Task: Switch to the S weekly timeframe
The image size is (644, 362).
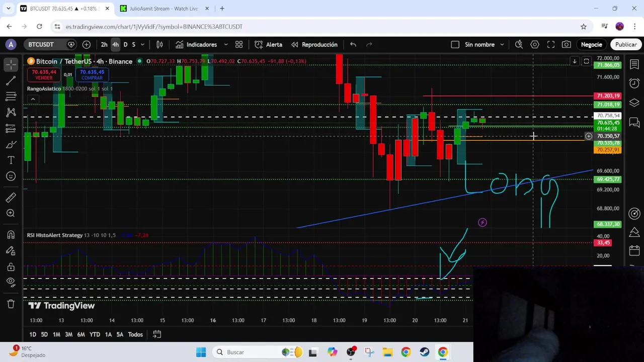Action: (x=133, y=45)
